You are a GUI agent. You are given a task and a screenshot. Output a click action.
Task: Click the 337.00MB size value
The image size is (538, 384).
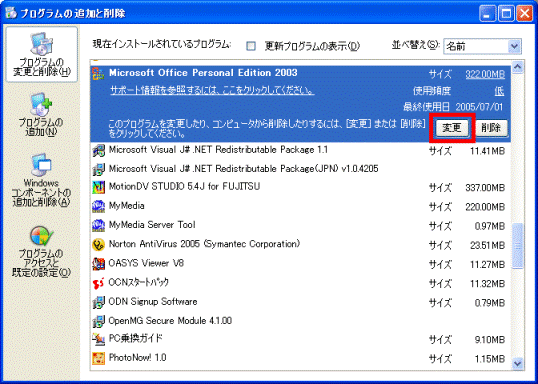pyautogui.click(x=485, y=188)
